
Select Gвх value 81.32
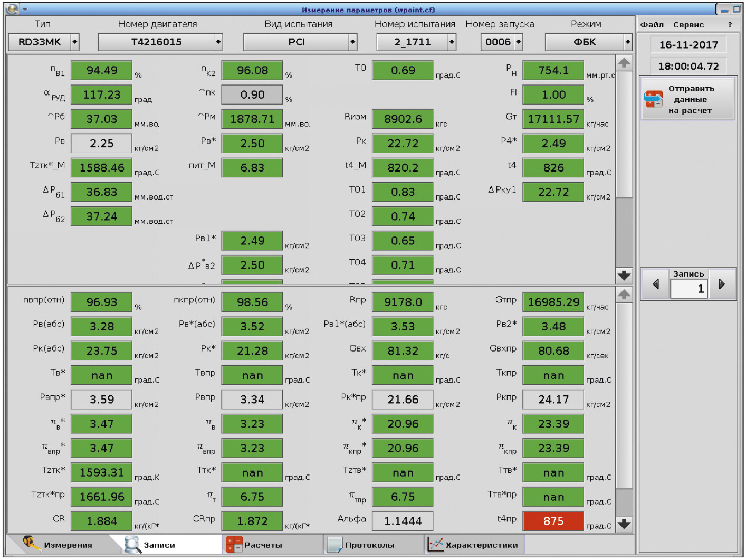coord(403,351)
